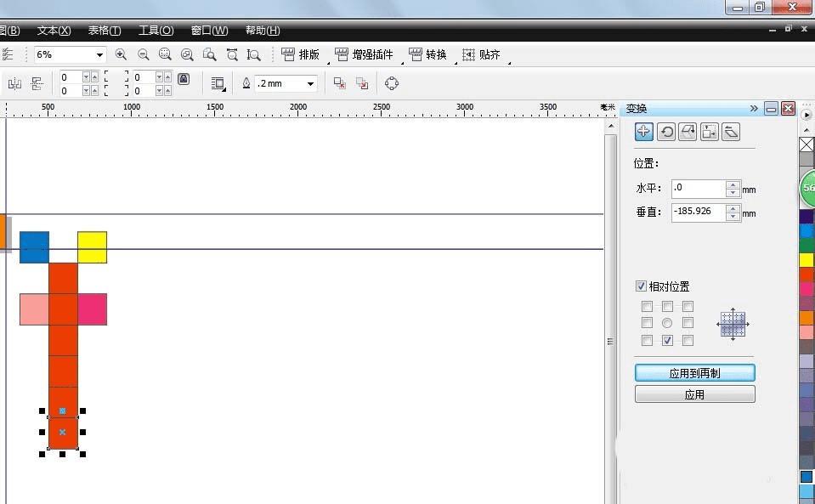Expand the transform docker double-chevron menu
This screenshot has width=815, height=504.
pyautogui.click(x=754, y=108)
